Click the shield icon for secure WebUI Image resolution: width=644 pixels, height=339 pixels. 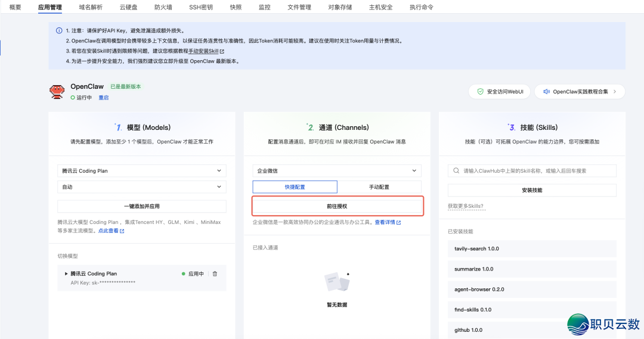pyautogui.click(x=480, y=92)
